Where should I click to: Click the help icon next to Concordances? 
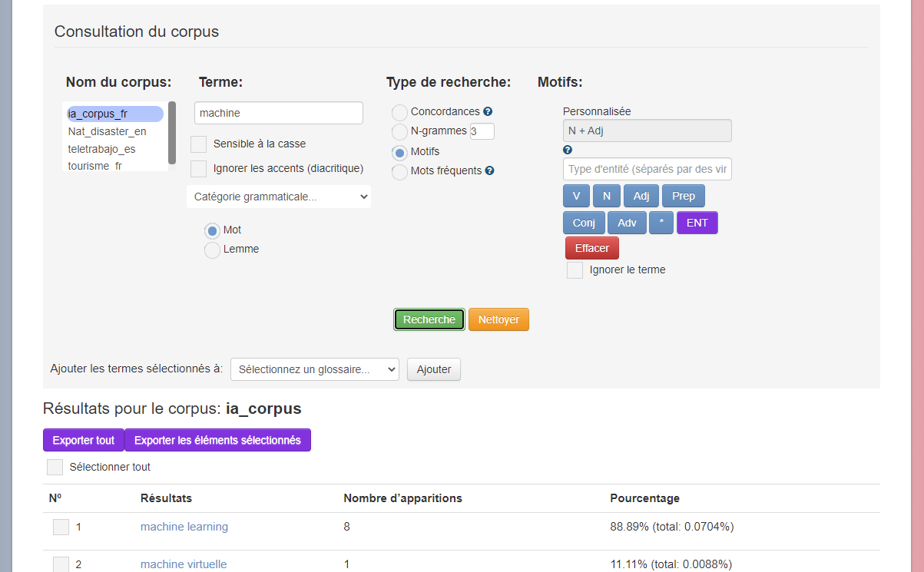[488, 112]
